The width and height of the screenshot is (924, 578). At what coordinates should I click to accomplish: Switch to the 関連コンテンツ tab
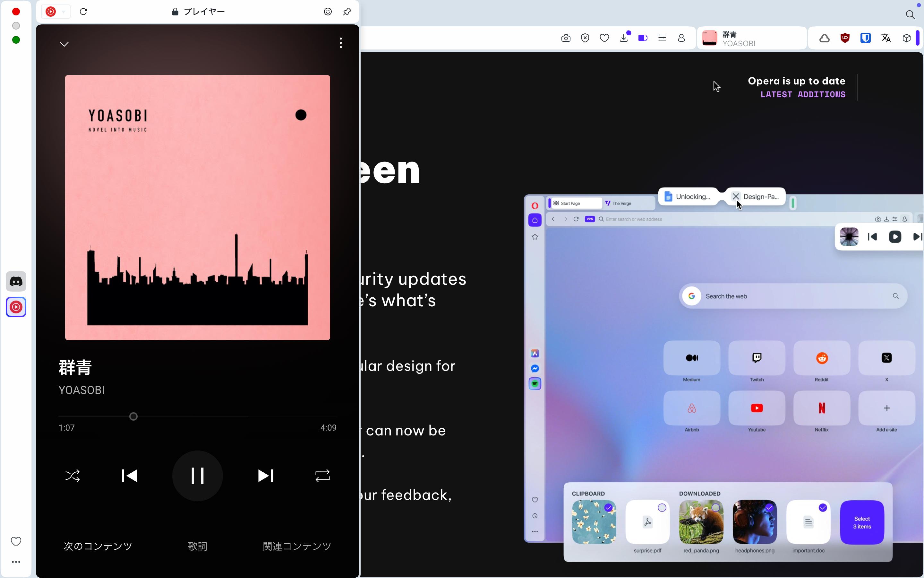pos(297,546)
